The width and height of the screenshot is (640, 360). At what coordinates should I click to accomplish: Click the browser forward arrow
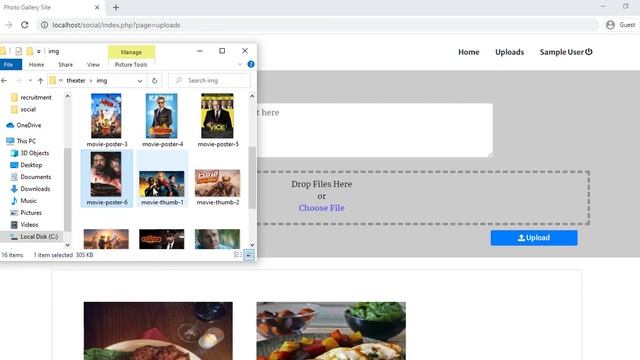pos(9,25)
